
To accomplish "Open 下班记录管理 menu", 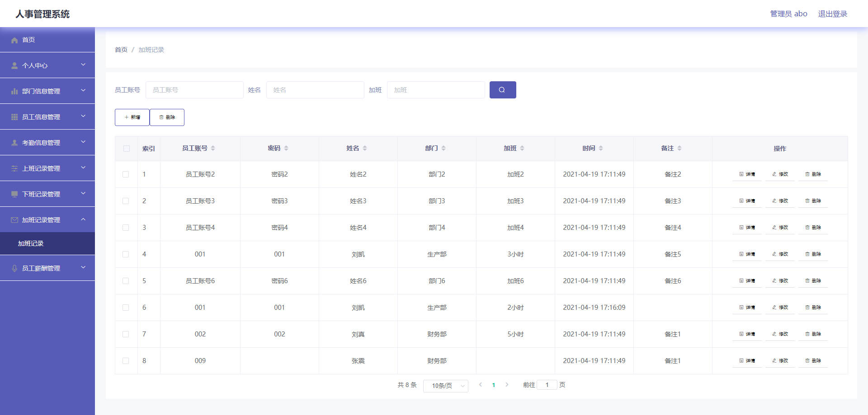I will click(x=47, y=194).
